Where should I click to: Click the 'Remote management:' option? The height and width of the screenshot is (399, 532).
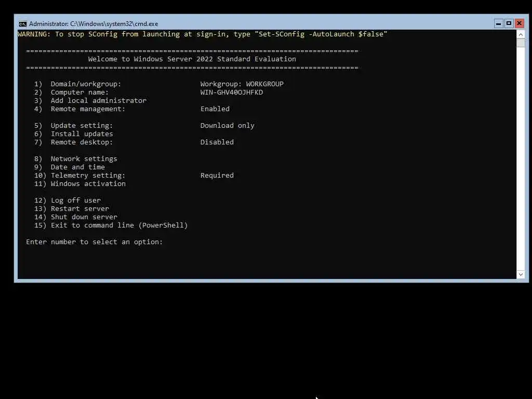coord(79,109)
